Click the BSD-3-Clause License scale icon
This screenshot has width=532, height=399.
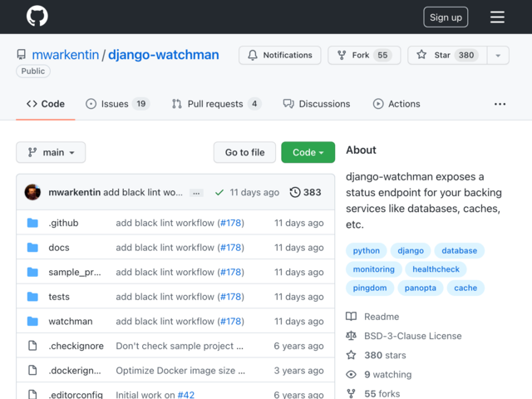pos(351,336)
